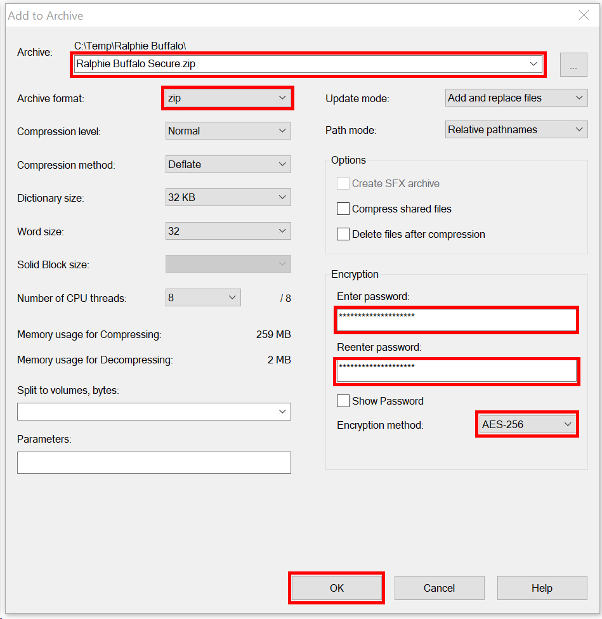
Task: Click the browse button with three dots
Action: [x=574, y=65]
